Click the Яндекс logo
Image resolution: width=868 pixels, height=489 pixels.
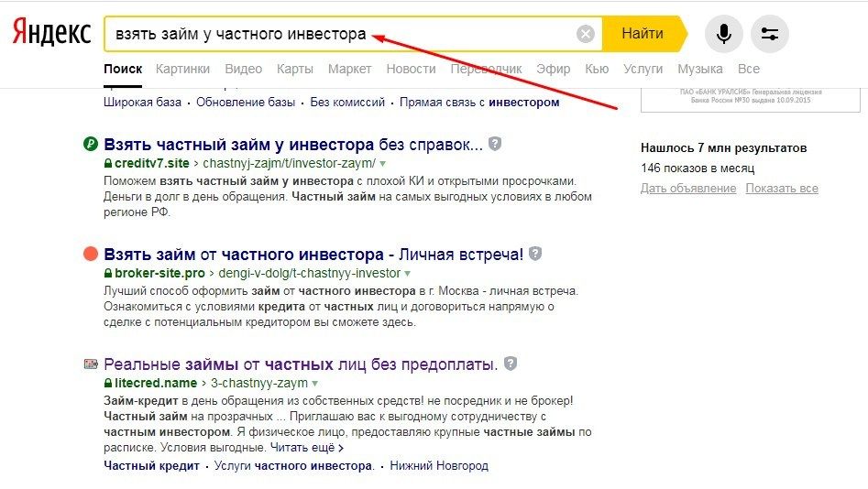51,33
